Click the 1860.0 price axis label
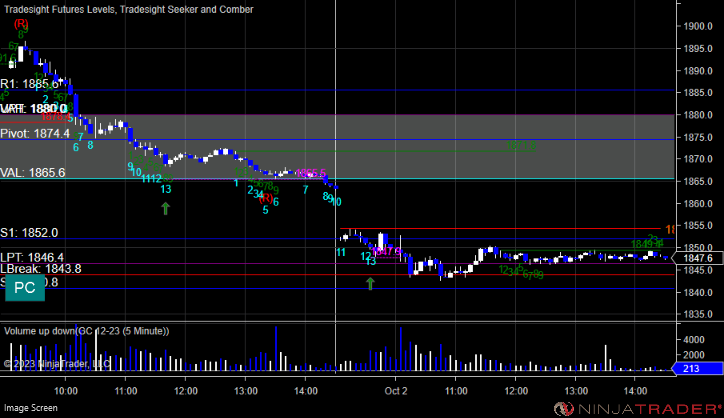This screenshot has width=724, height=418. (x=697, y=204)
